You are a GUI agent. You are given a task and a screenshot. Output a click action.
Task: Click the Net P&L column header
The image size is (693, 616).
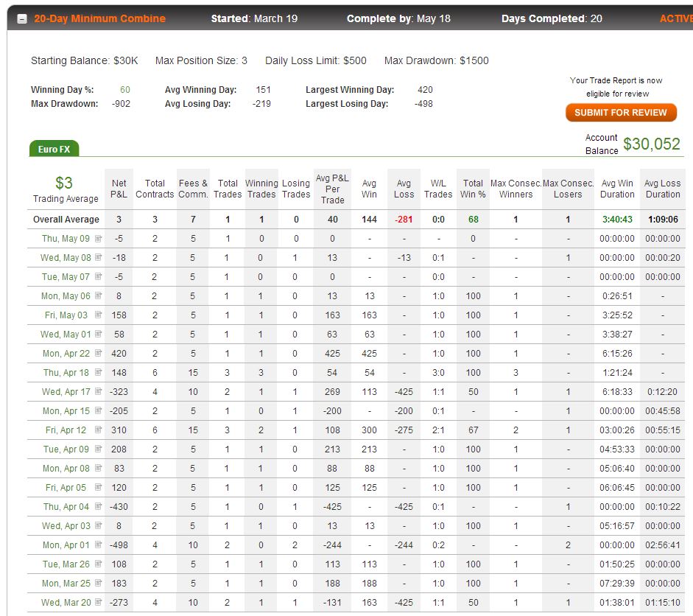(x=119, y=189)
